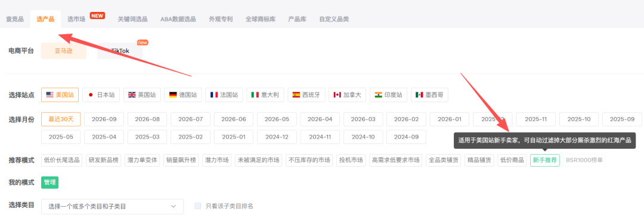The image size is (644, 218).
Task: Apply the 投机市场 mode
Action: tap(351, 160)
